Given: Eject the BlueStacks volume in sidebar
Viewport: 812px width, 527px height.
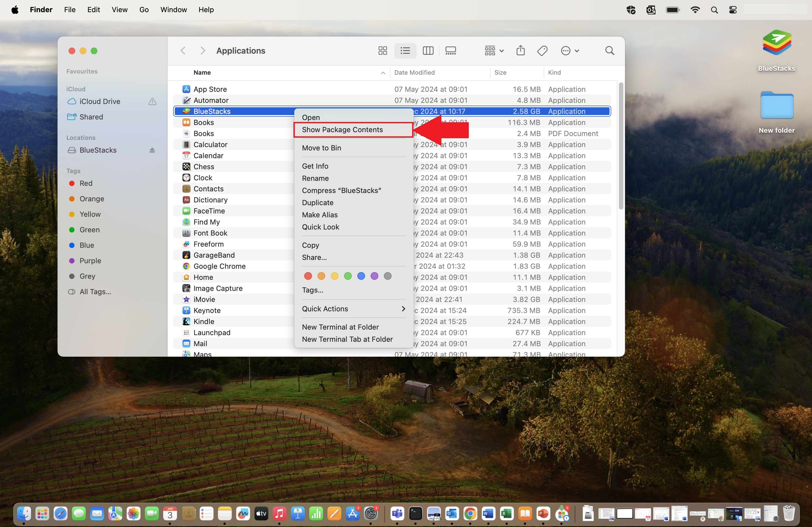Looking at the screenshot, I should coord(152,150).
